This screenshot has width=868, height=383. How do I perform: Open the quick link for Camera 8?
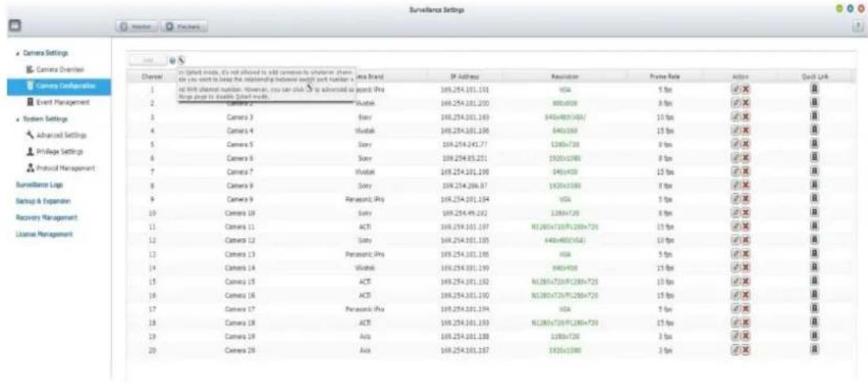(816, 185)
